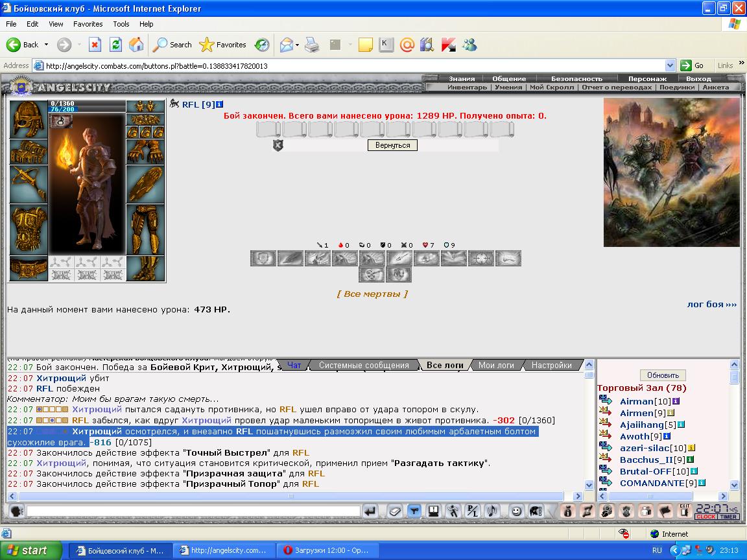Click the chat log scroll-down arrow
747x560 pixels.
(589, 485)
